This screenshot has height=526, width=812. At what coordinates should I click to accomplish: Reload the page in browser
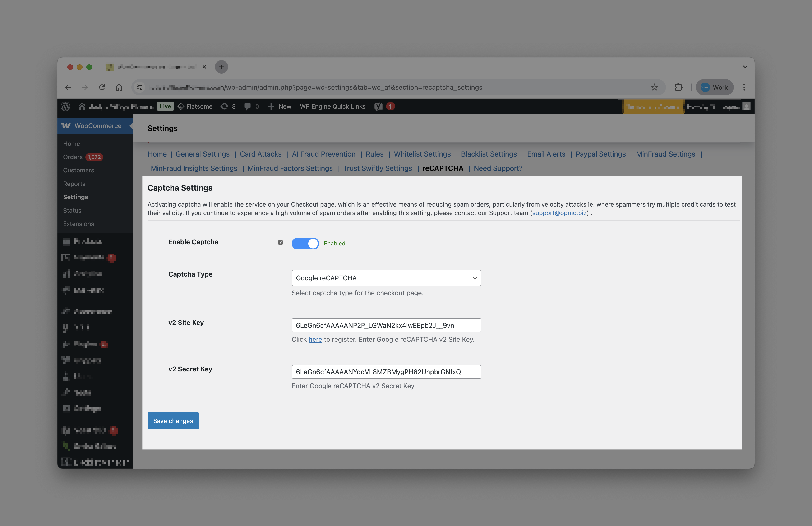point(102,87)
